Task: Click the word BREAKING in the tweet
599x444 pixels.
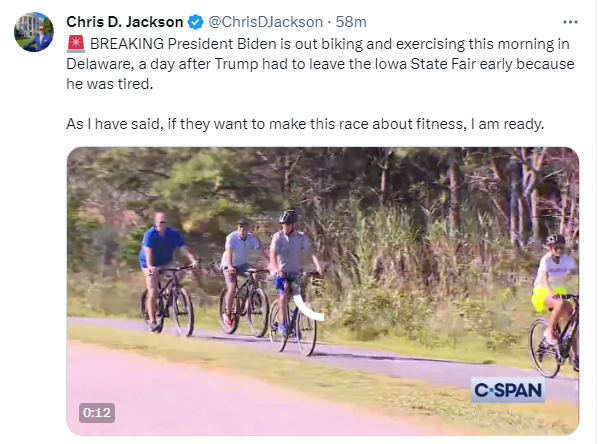Action: [x=127, y=44]
